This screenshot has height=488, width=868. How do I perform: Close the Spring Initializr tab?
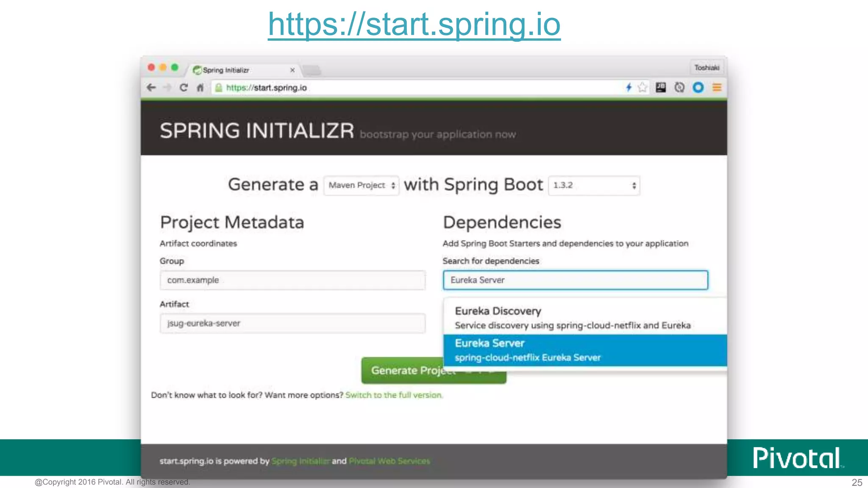(x=292, y=70)
